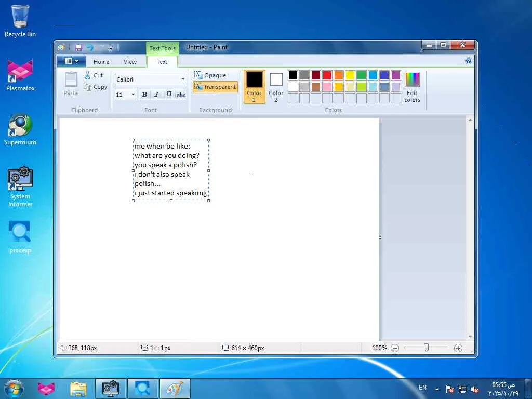Open Windows Explorer from the taskbar

point(78,389)
